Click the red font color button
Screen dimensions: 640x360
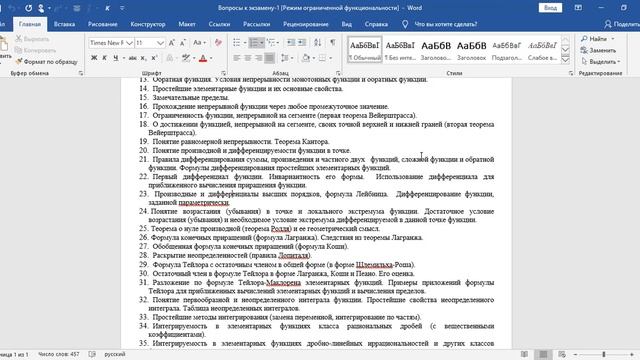pos(203,58)
